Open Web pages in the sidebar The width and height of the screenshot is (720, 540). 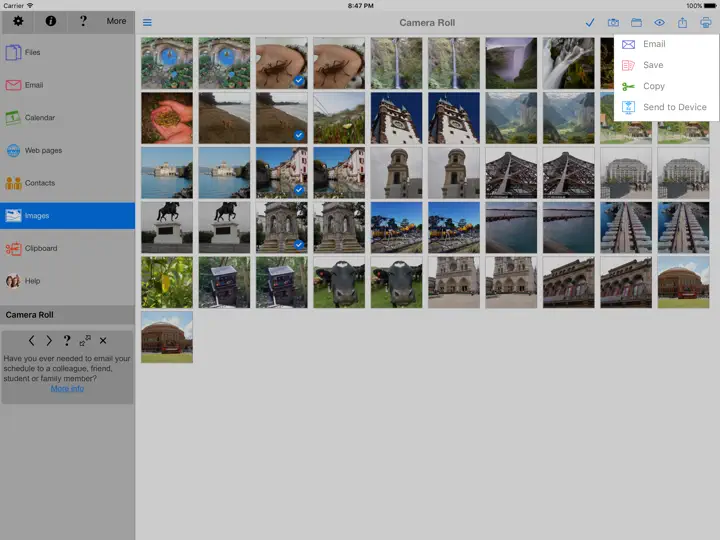point(68,150)
